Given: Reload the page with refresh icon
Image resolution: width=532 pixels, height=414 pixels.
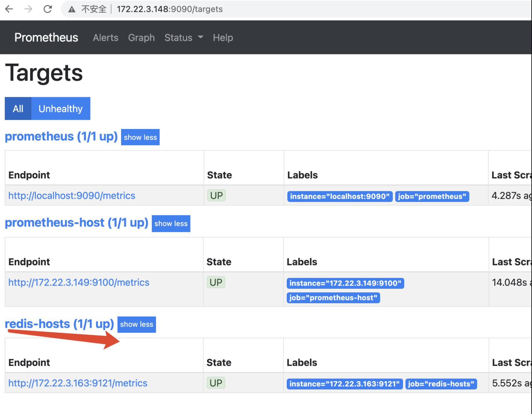Looking at the screenshot, I should pos(47,9).
